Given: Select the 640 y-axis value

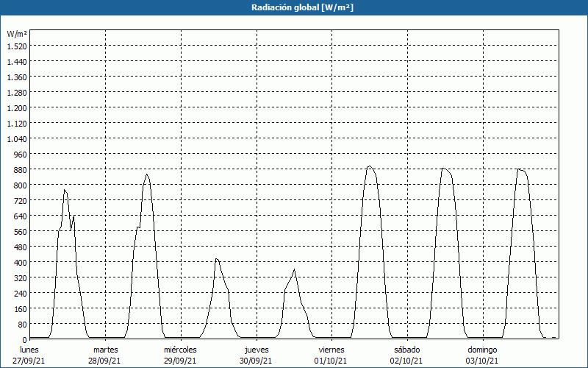Looking at the screenshot, I should (x=21, y=216).
